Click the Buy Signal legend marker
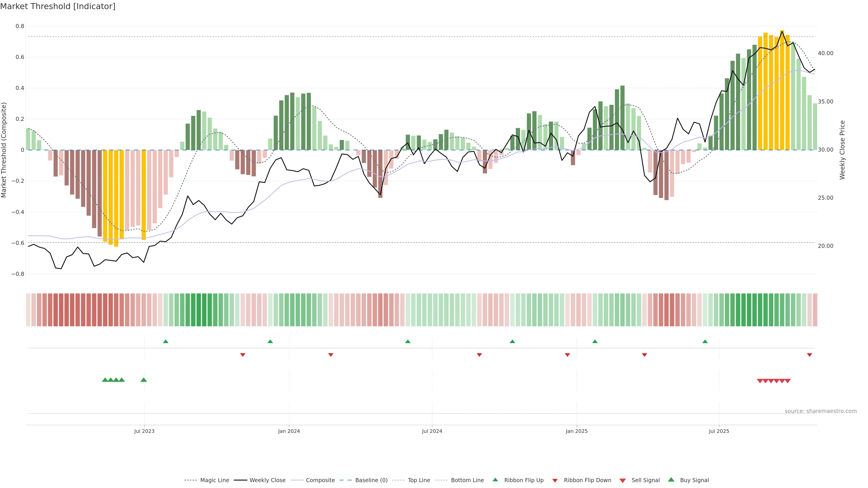Viewport: 868px width, 488px height. pyautogui.click(x=671, y=480)
